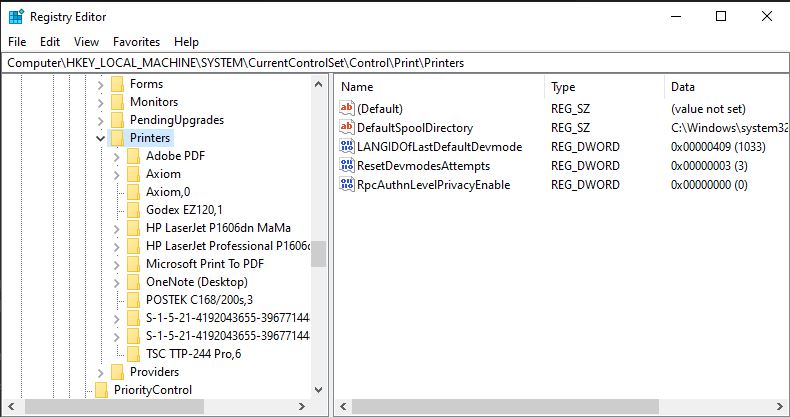Click tree pane scroll down arrow

[x=318, y=389]
